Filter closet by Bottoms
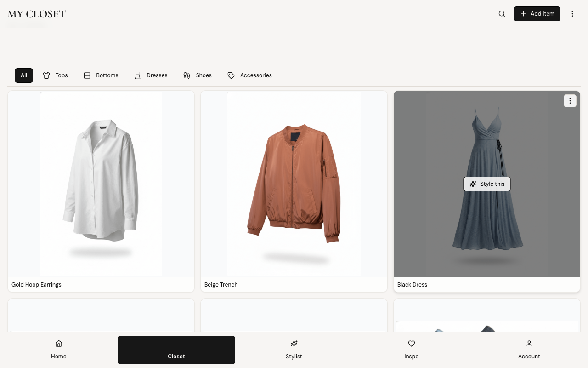Screen dimensions: 588x368 pyautogui.click(x=101, y=75)
